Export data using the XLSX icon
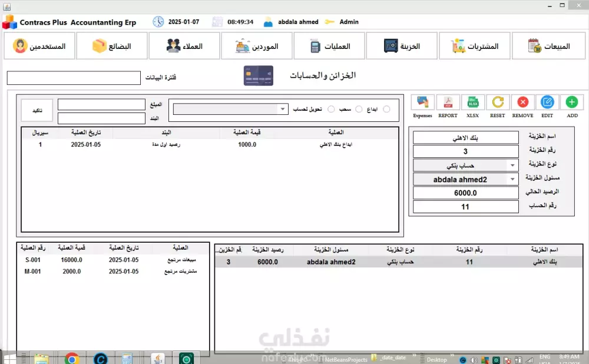The image size is (589, 364). coord(472,101)
